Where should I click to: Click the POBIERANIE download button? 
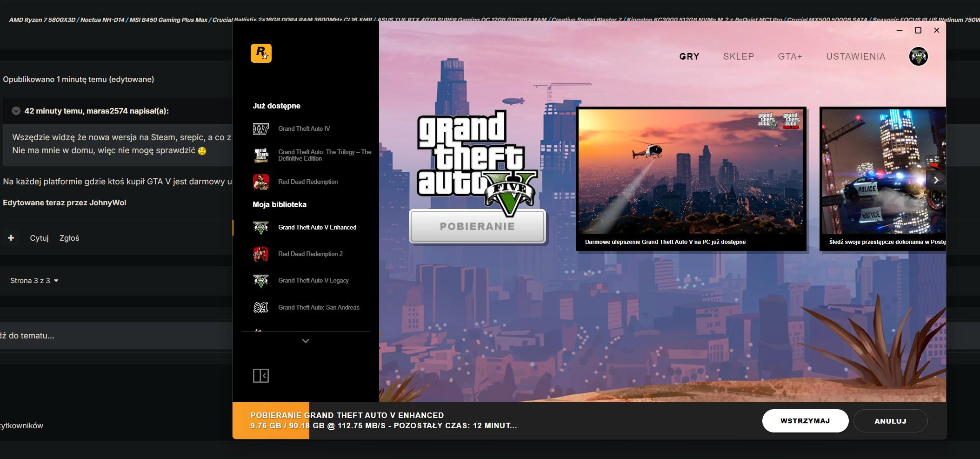point(477,226)
